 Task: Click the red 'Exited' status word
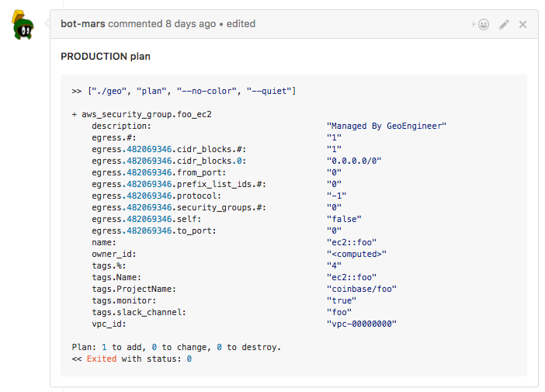tap(102, 359)
